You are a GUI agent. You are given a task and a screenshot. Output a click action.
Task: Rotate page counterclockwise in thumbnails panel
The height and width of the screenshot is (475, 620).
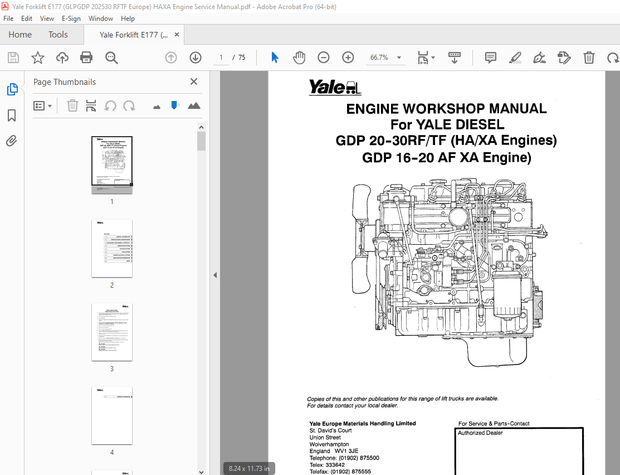(x=110, y=106)
